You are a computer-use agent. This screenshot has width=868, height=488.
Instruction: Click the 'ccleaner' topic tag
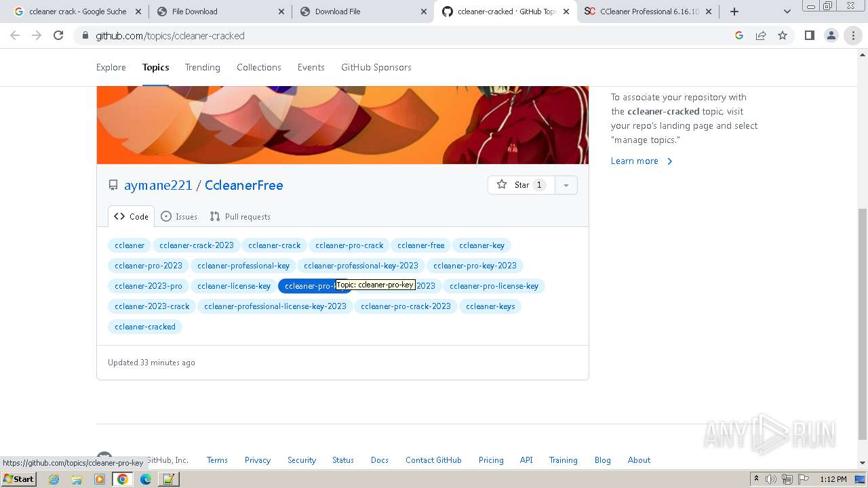pyautogui.click(x=130, y=245)
